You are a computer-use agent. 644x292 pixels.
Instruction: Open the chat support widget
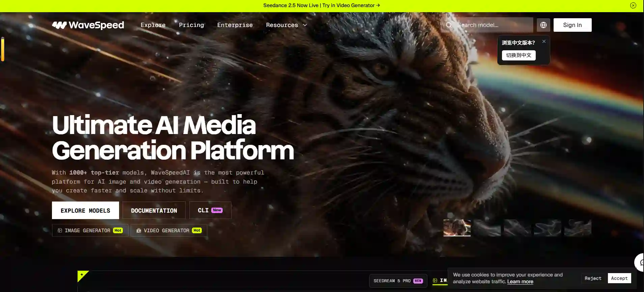point(640,262)
